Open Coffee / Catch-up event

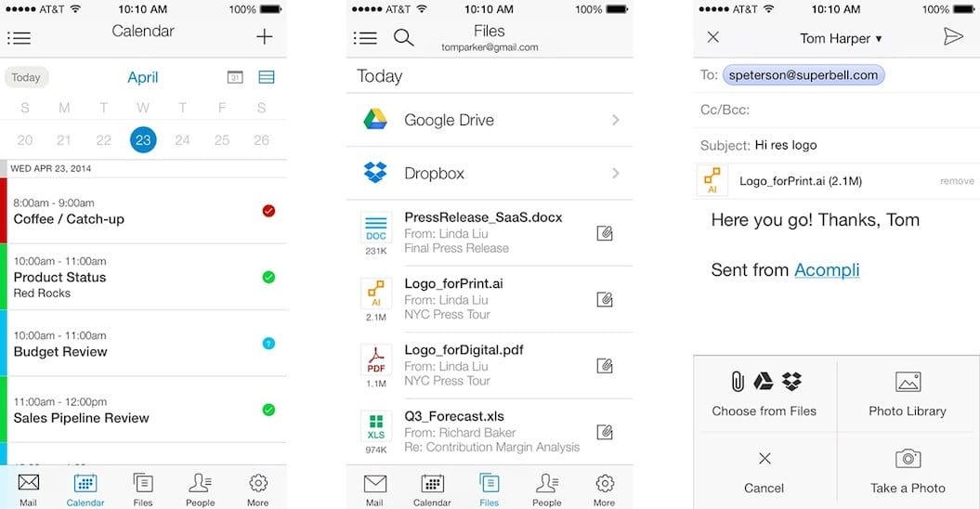(143, 211)
